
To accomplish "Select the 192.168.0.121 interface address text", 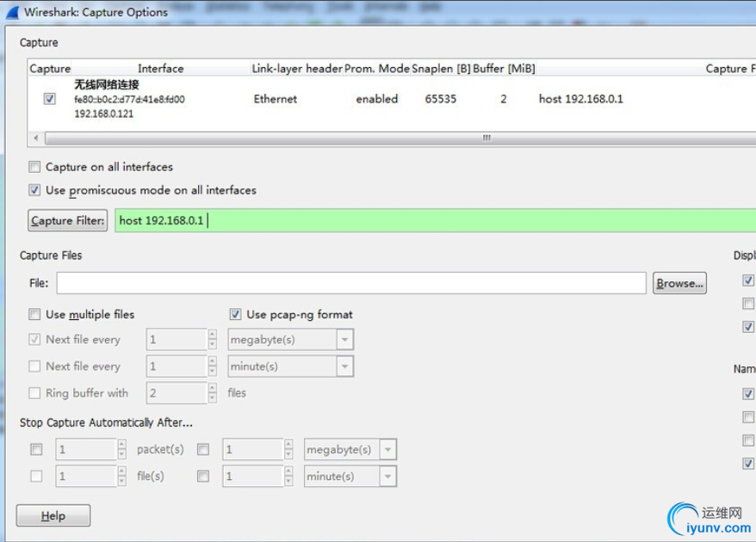I will pyautogui.click(x=103, y=114).
